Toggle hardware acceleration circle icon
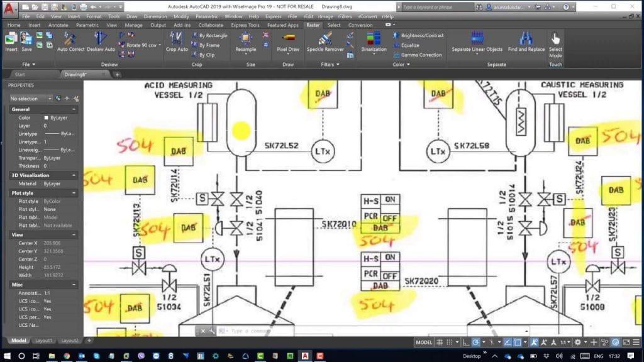 [x=615, y=342]
